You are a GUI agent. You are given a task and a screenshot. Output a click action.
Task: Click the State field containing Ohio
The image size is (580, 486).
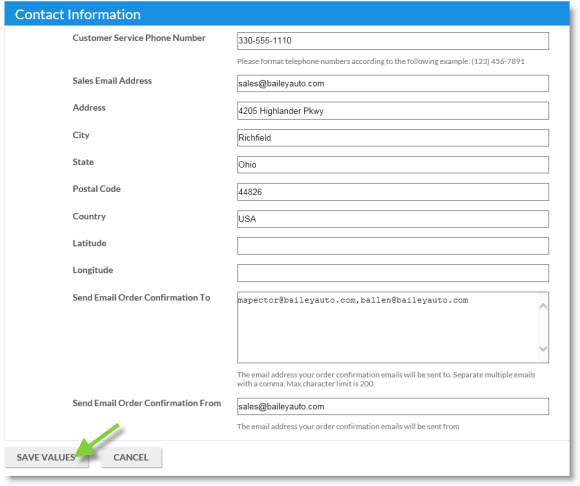pos(392,165)
